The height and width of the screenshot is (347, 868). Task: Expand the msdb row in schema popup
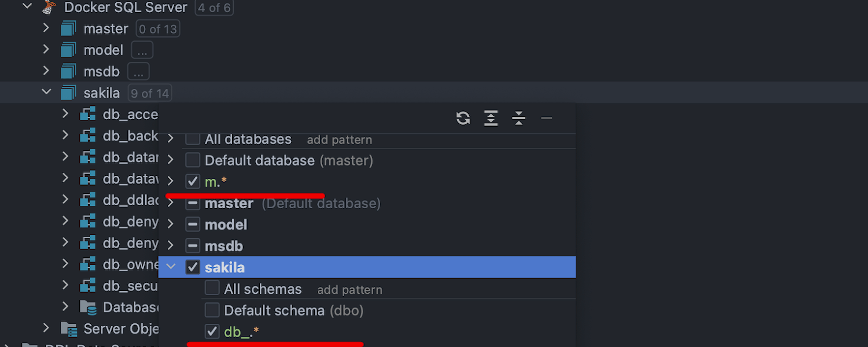(x=171, y=246)
